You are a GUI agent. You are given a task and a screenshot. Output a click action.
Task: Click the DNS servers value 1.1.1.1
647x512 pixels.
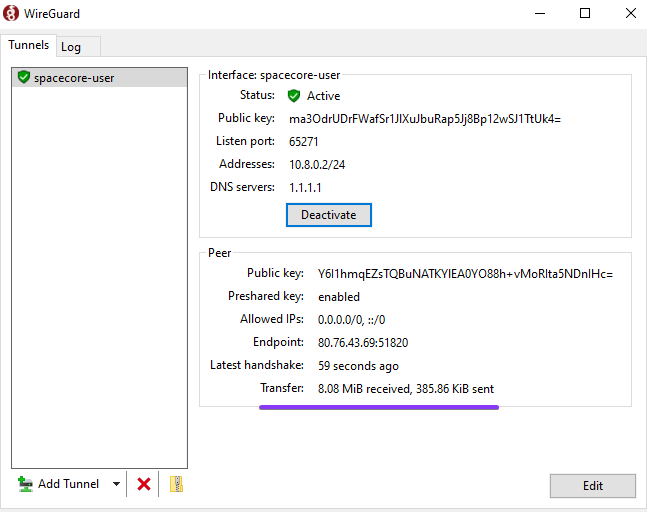tap(305, 187)
